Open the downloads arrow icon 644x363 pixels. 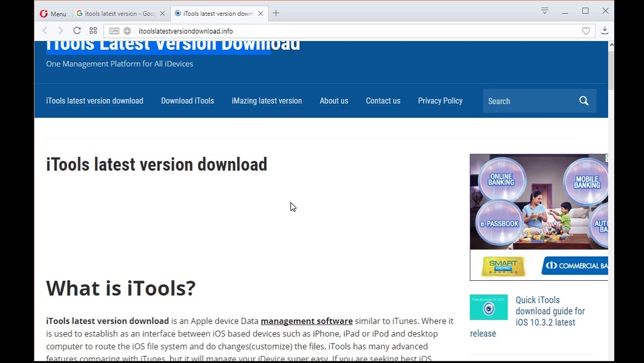click(x=605, y=31)
